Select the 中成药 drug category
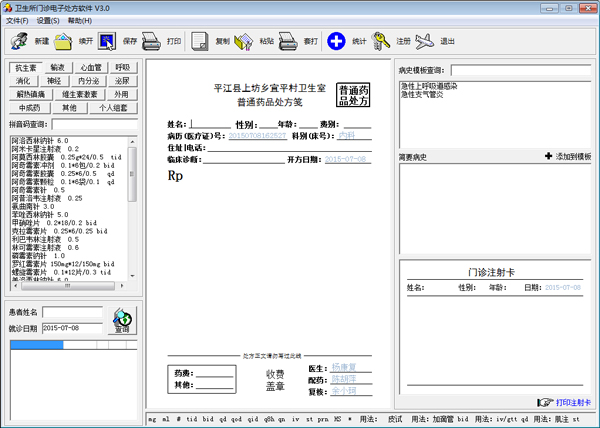 click(30, 108)
